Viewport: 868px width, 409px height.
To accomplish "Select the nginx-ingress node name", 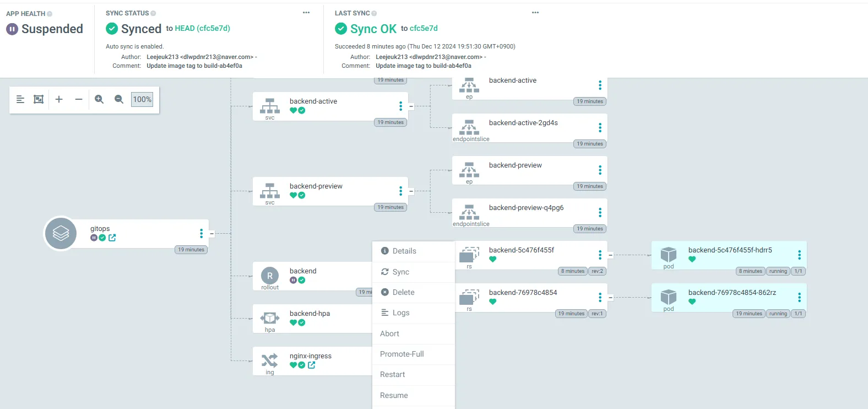I will tap(311, 356).
